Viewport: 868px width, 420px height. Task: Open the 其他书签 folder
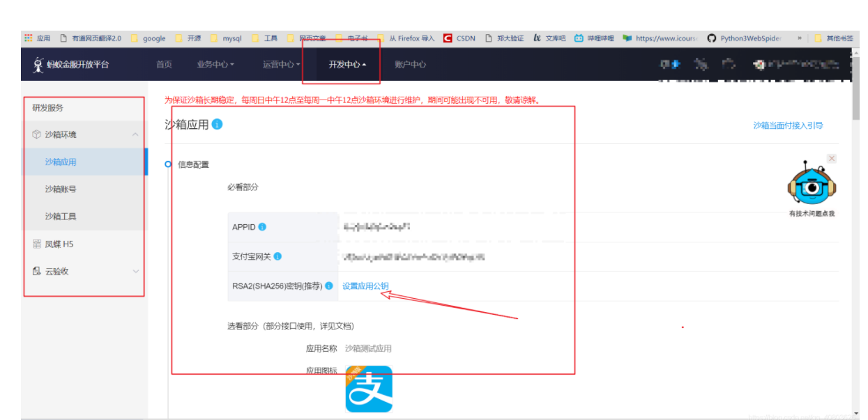pyautogui.click(x=833, y=38)
